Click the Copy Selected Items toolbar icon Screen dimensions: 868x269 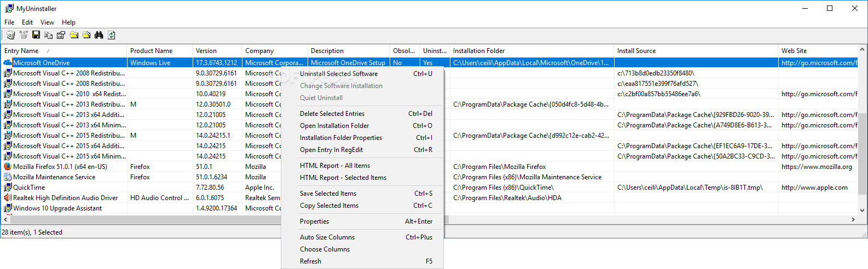coord(49,35)
